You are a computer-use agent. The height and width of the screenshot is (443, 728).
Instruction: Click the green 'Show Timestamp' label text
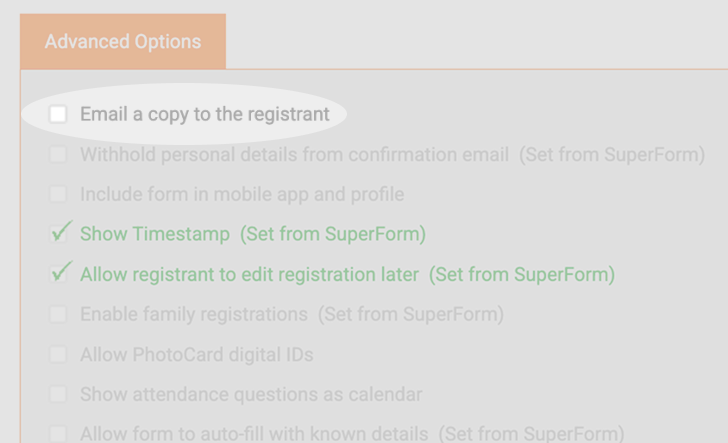[155, 234]
